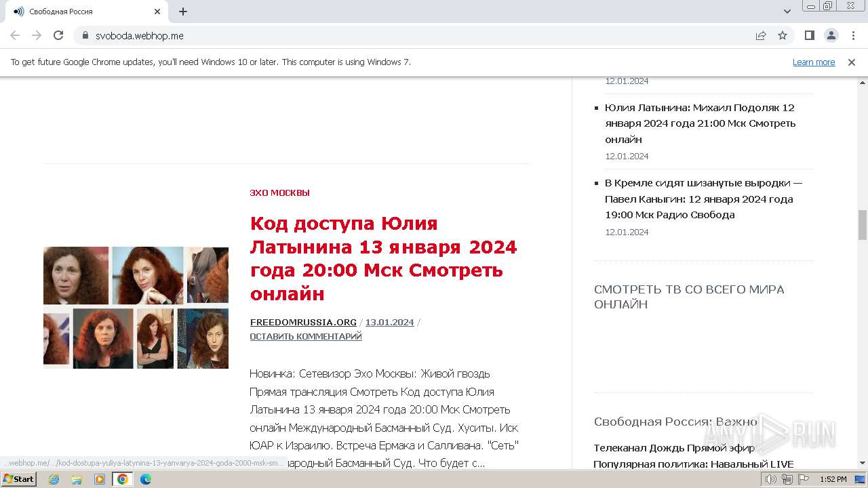Viewport: 868px width, 488px height.
Task: Bookmark this page with the star icon
Action: tap(783, 35)
